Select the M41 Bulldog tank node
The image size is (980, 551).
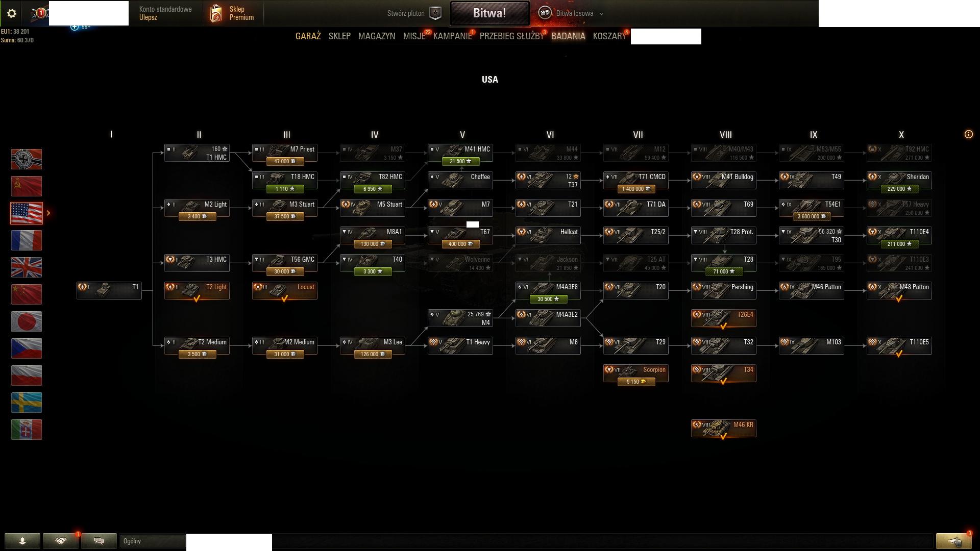[724, 180]
